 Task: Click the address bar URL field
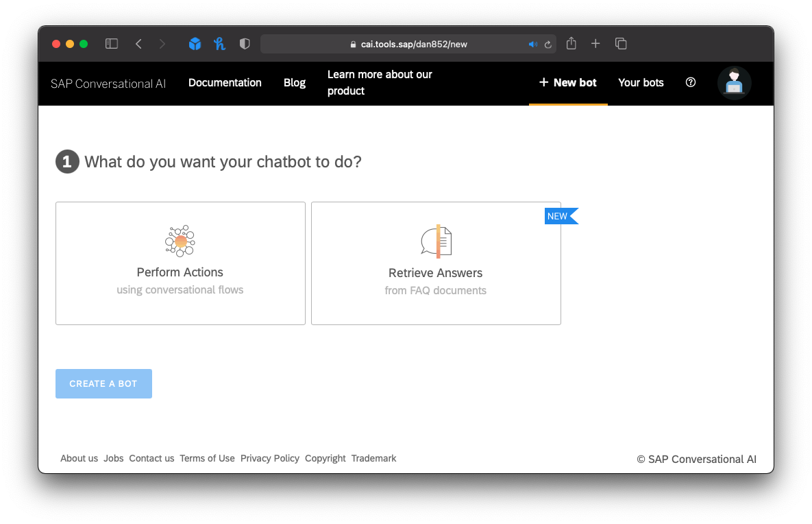408,44
